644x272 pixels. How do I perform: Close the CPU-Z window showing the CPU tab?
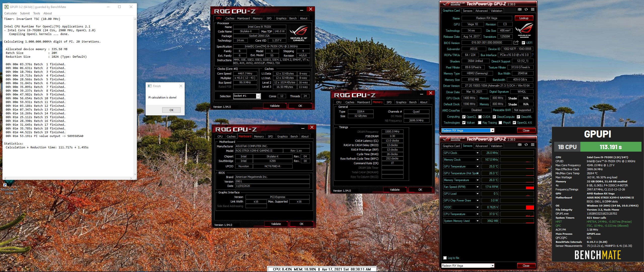point(311,9)
